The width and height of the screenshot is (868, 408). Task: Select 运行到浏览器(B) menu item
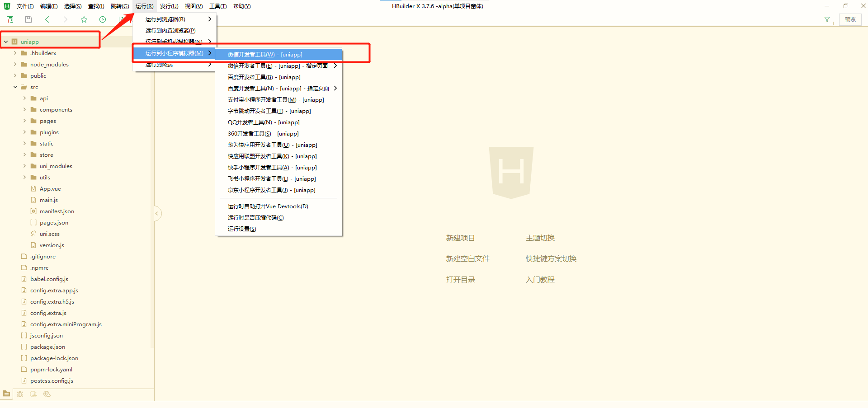coord(175,19)
